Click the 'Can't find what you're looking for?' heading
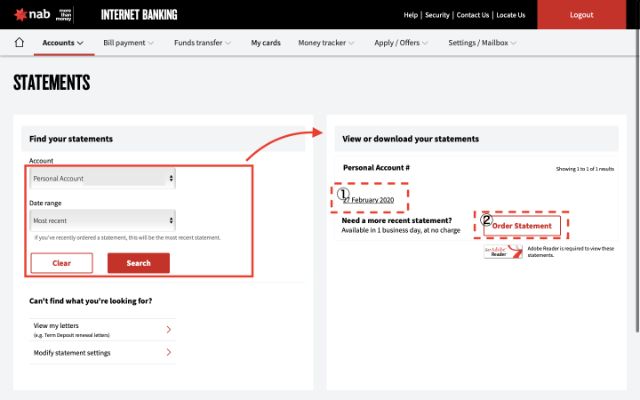 coord(91,301)
